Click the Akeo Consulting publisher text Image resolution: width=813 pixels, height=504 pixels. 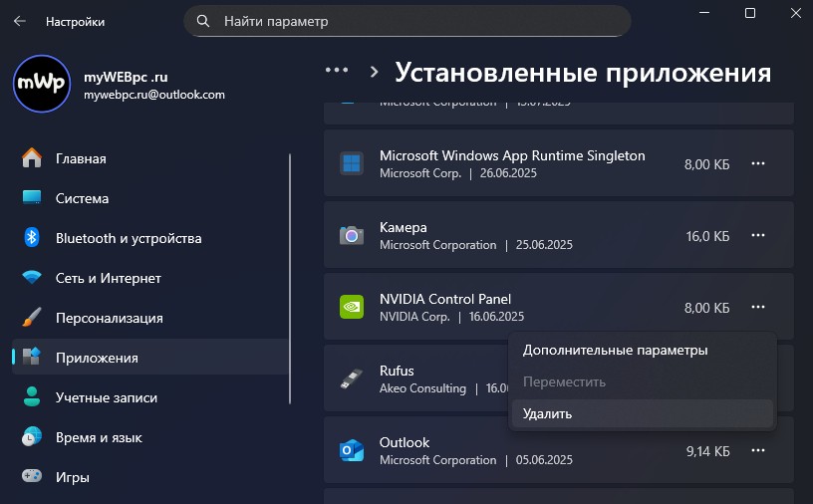(x=422, y=388)
